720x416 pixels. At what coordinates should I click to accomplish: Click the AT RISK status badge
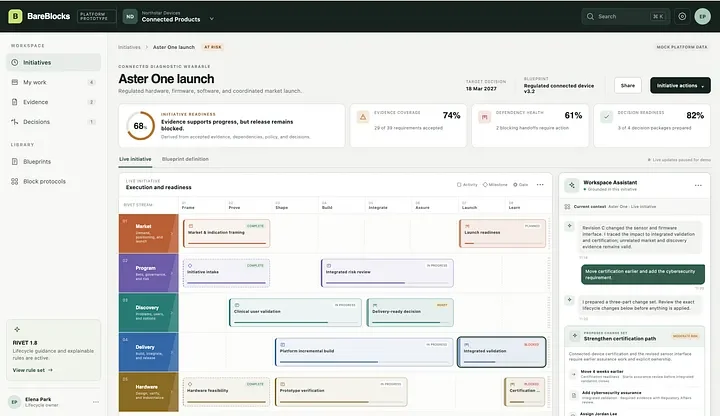(213, 47)
